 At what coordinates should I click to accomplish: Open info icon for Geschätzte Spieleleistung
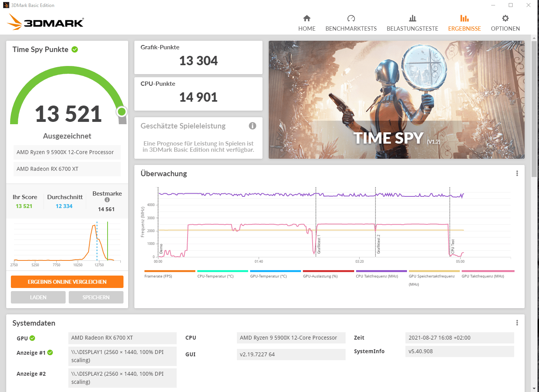(x=252, y=126)
